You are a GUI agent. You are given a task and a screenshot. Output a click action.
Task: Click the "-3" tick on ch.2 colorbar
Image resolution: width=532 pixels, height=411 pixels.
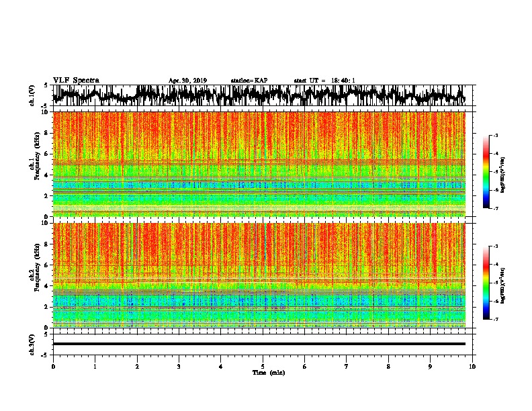(x=495, y=246)
